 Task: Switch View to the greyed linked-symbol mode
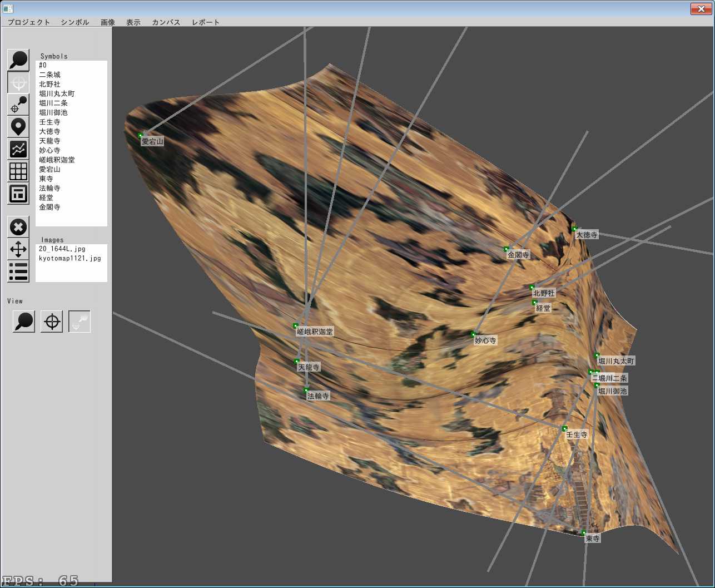80,322
